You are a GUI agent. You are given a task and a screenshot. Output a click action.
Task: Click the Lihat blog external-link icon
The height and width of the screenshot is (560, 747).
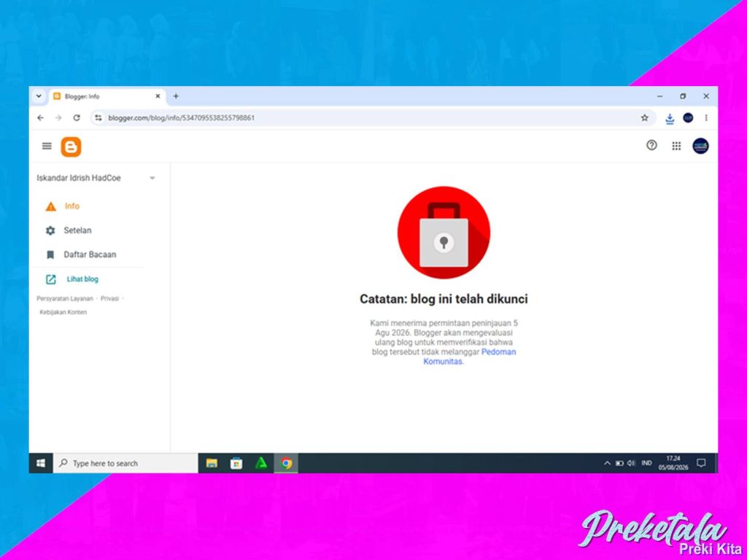pyautogui.click(x=50, y=279)
